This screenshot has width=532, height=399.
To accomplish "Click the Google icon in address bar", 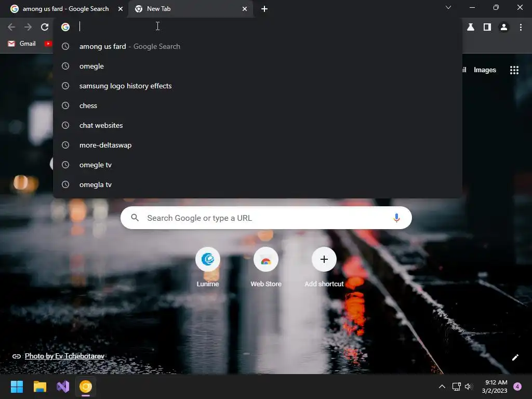I will click(65, 27).
